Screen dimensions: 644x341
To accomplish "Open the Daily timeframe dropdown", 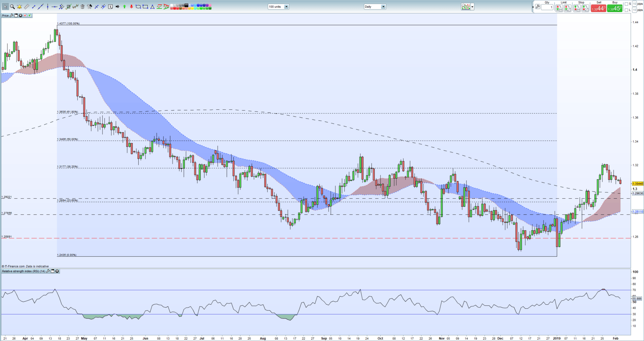I will pos(375,7).
